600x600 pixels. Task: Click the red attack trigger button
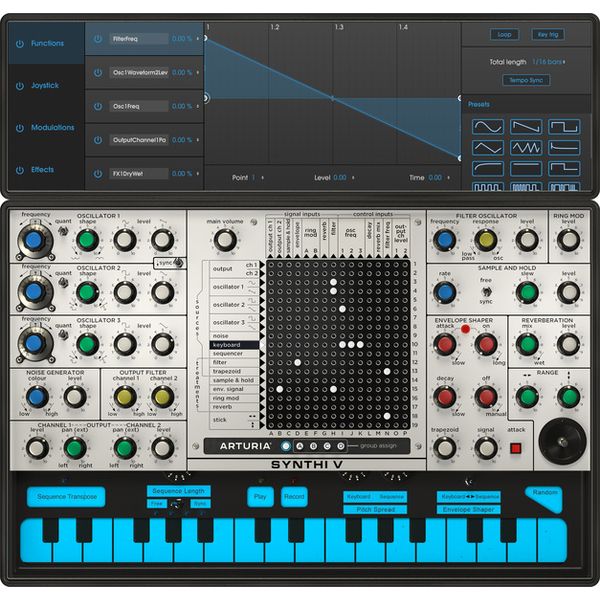pos(516,448)
